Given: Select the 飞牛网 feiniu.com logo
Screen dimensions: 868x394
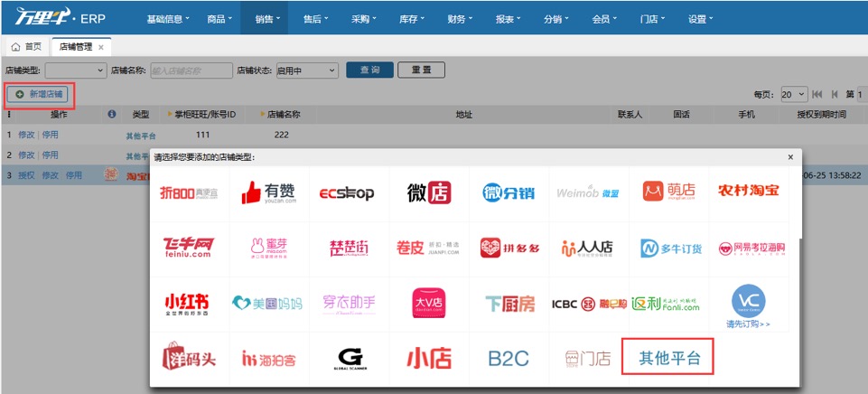Looking at the screenshot, I should pos(188,247).
